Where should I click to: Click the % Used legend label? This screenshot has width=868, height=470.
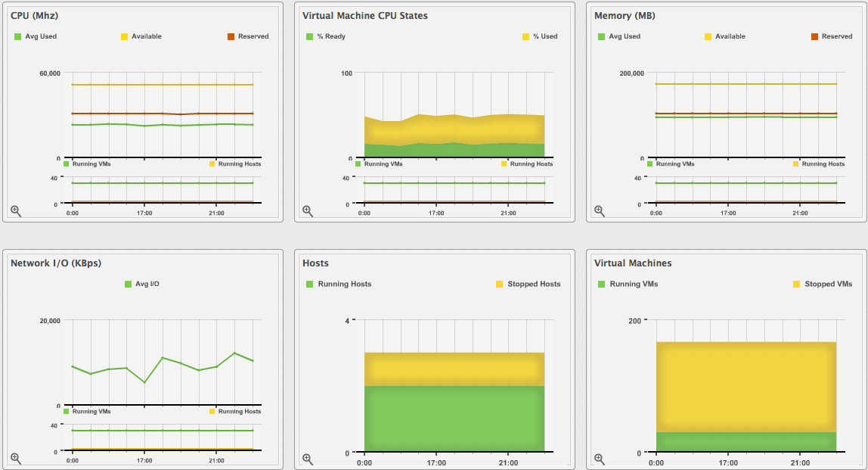tap(544, 36)
